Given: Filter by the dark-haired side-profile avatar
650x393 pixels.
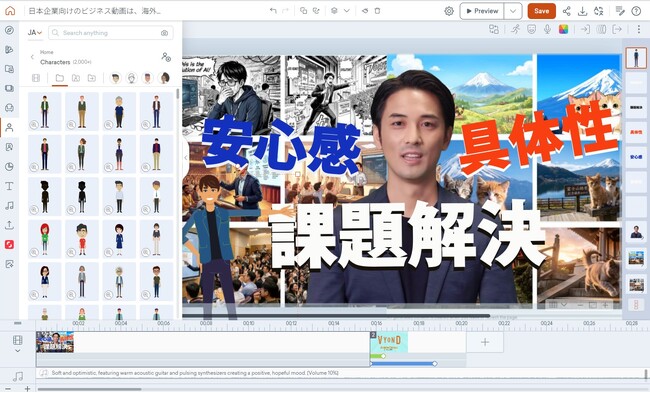Looking at the screenshot, I should (x=165, y=78).
